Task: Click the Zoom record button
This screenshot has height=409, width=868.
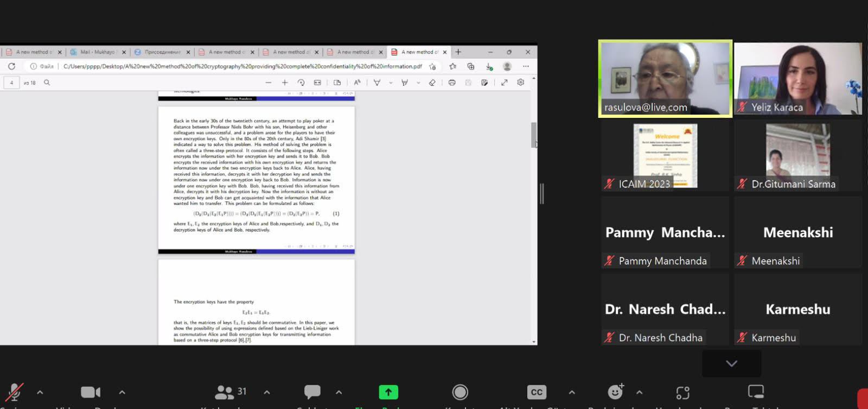Action: pyautogui.click(x=460, y=392)
